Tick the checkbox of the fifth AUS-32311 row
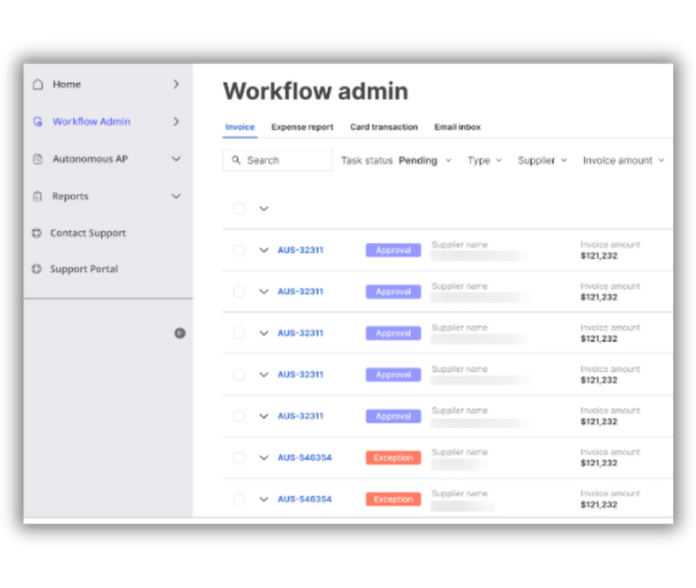The image size is (696, 588). tap(239, 416)
